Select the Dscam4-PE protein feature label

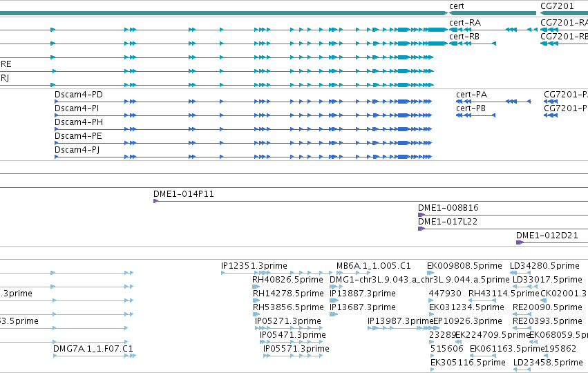pos(78,135)
